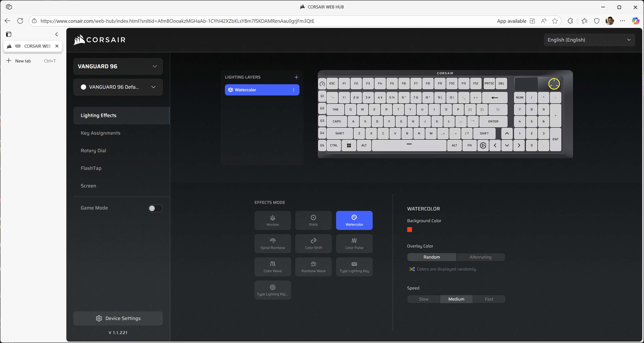This screenshot has width=644, height=343.
Task: Choose the Spiral Rainbow effect
Action: pos(273,244)
